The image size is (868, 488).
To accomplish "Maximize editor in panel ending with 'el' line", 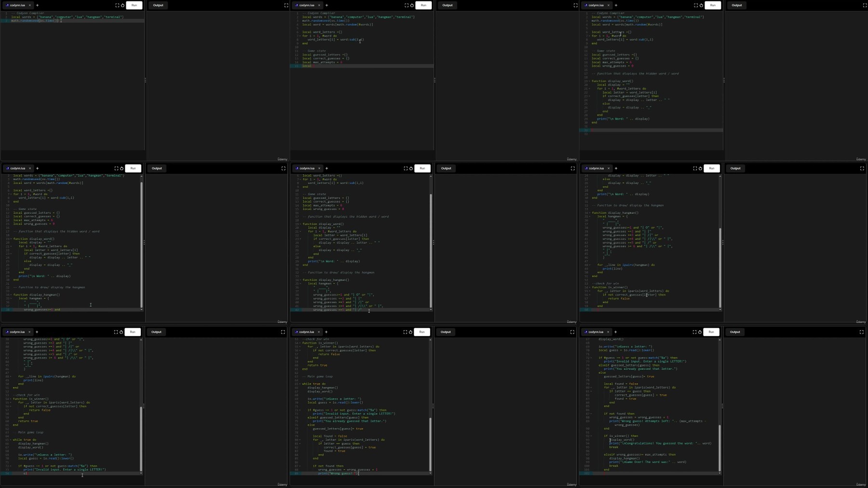I will (x=116, y=332).
